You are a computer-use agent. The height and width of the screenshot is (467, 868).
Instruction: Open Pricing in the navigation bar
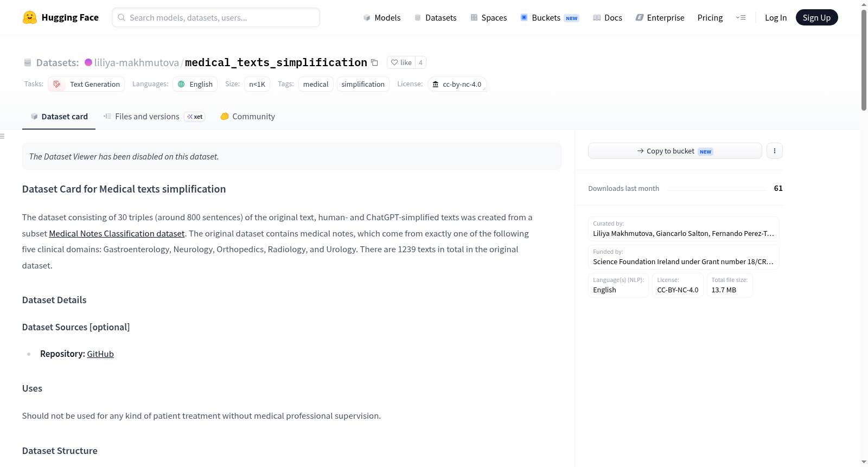coord(710,17)
